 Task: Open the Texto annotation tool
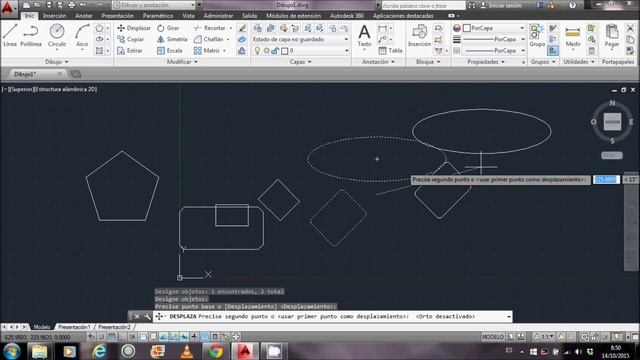pos(364,35)
